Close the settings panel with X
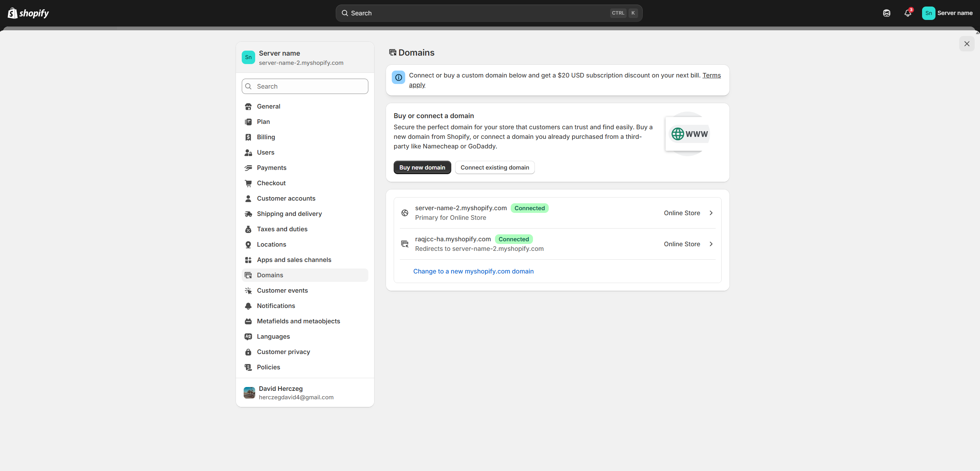 point(967,44)
